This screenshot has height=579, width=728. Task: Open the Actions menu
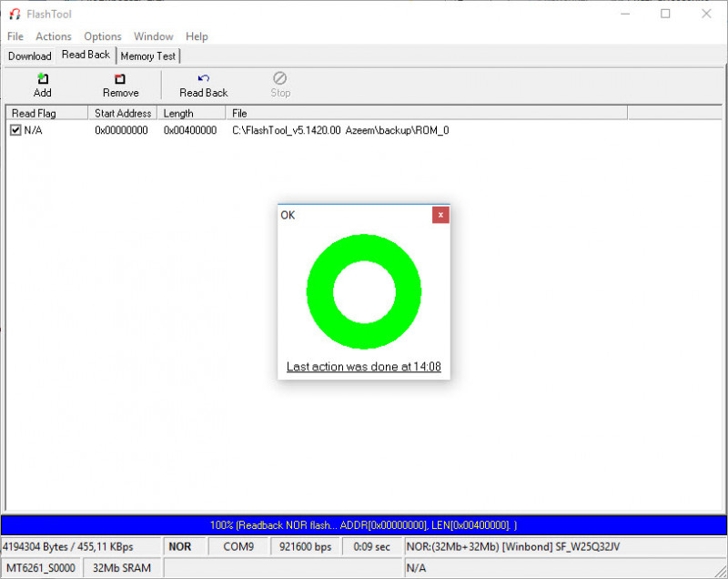coord(54,36)
